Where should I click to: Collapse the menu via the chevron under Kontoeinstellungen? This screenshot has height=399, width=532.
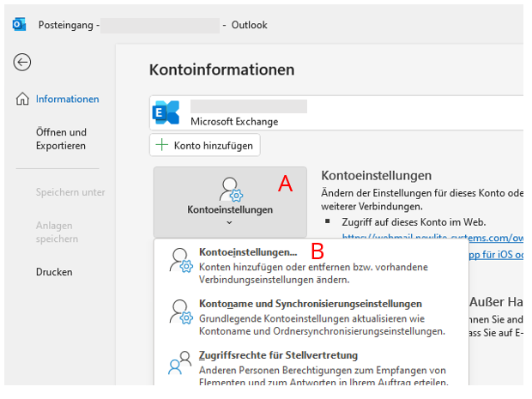pyautogui.click(x=230, y=222)
